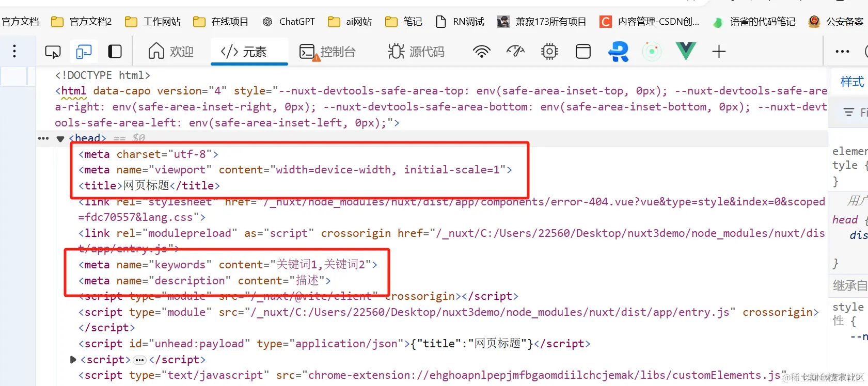Switch to the 源代码 tab
The width and height of the screenshot is (868, 386).
(x=416, y=52)
